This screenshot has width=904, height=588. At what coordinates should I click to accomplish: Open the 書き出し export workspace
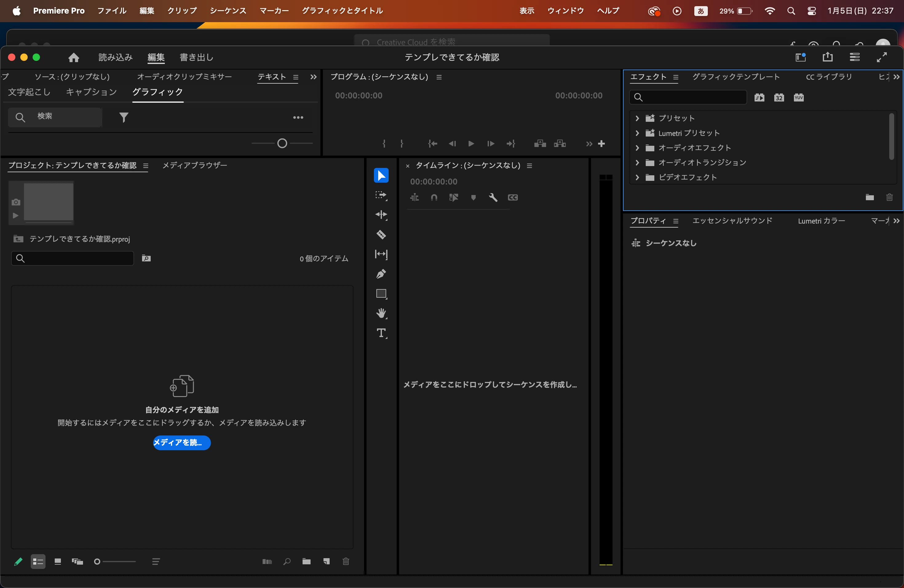[x=196, y=58]
